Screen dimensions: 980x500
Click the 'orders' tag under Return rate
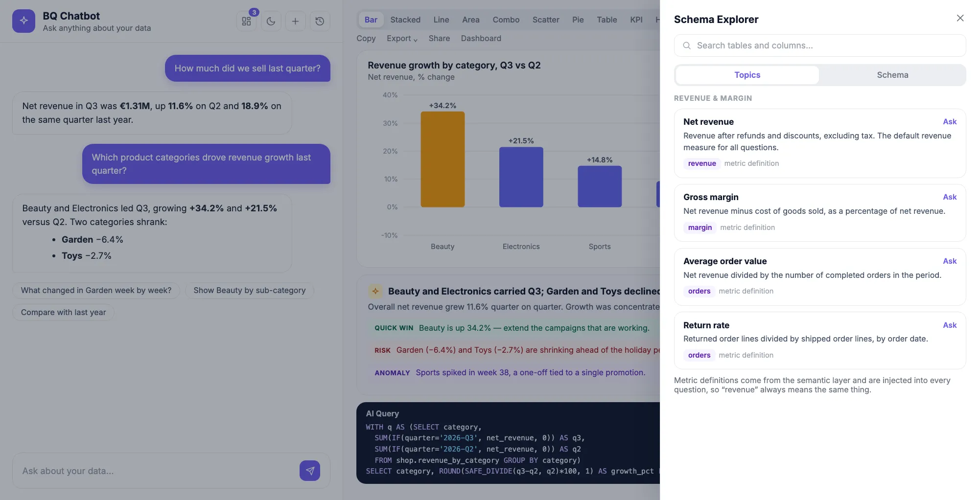point(699,355)
